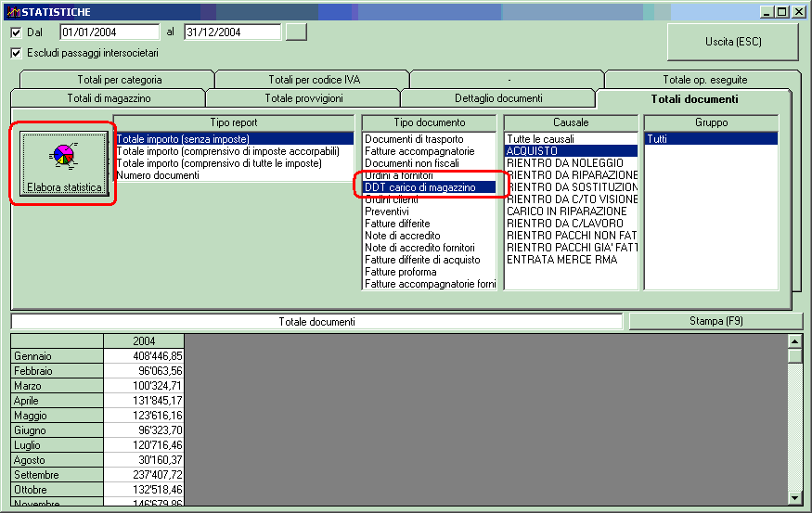Viewport: 812px width, 513px height.
Task: Uncheck Escludi passaggi intersocietari
Action: pyautogui.click(x=16, y=53)
